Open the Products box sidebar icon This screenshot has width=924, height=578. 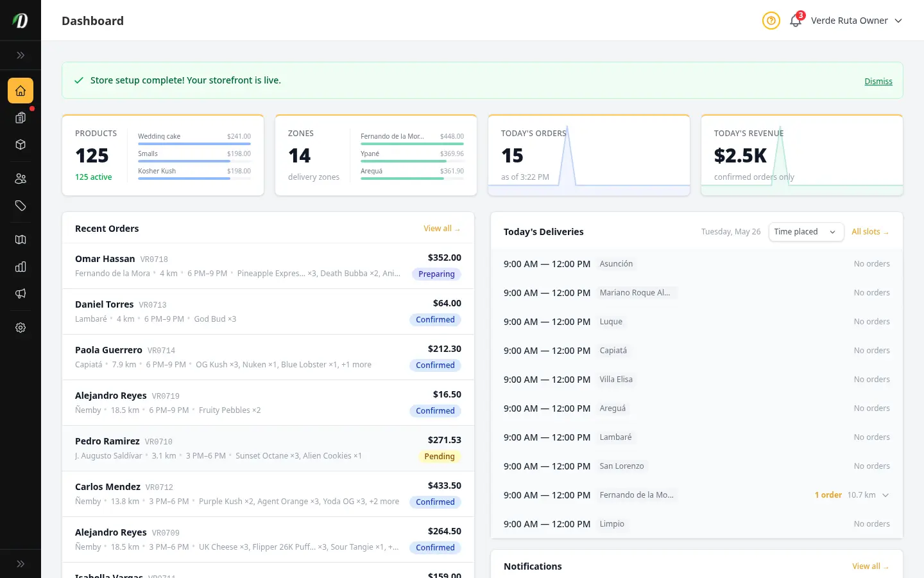[21, 144]
